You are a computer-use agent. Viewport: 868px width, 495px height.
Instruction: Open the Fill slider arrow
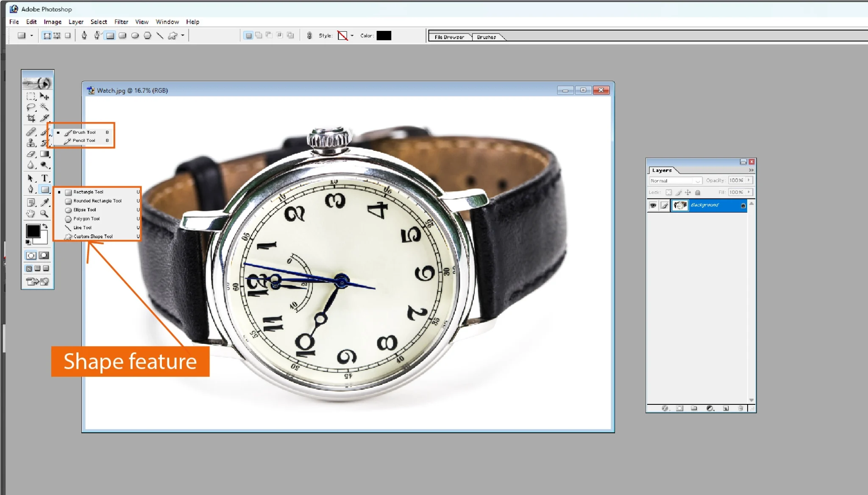[749, 192]
